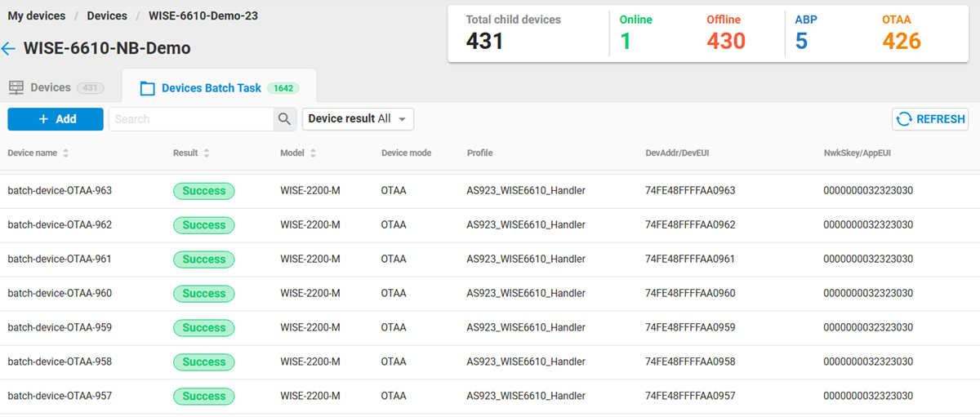
Task: Sort by Model column arrows
Action: click(313, 153)
